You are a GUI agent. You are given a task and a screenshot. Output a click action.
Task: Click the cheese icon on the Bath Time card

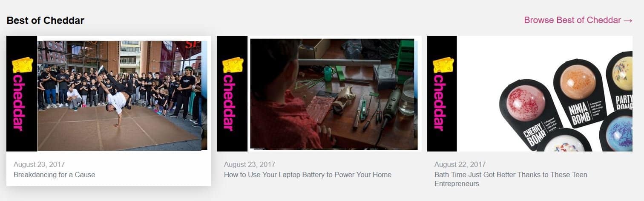tap(443, 65)
